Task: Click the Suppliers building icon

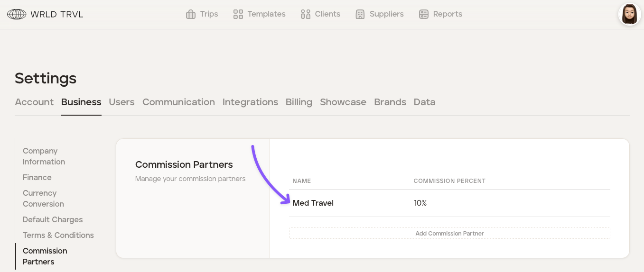Action: tap(360, 14)
